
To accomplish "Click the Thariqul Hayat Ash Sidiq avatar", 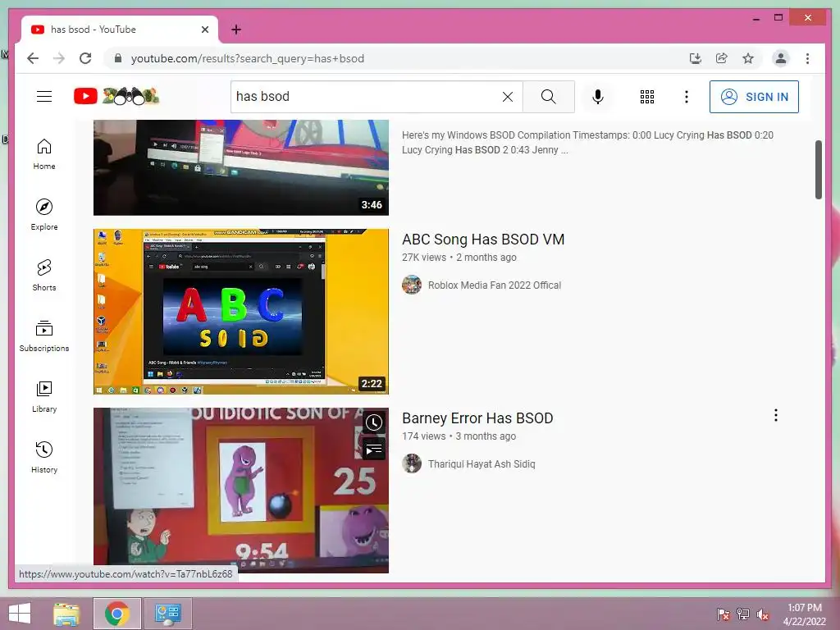I will (412, 464).
